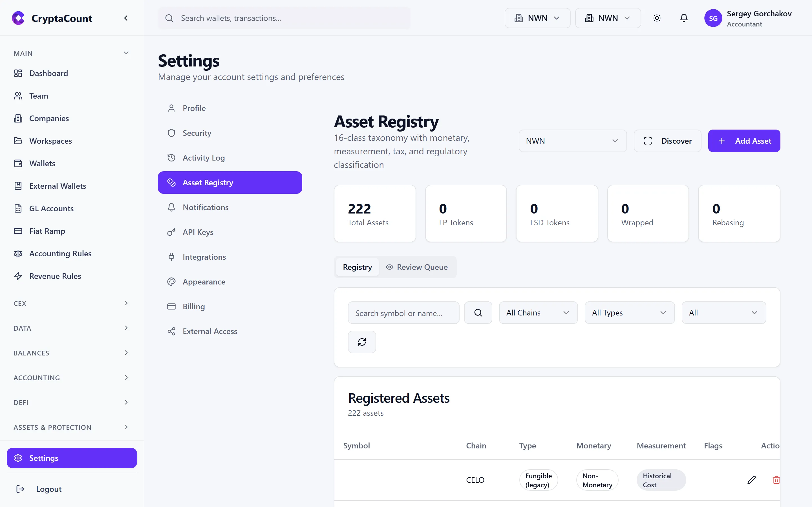Click the notification bell icon
The height and width of the screenshot is (507, 812).
[x=683, y=18]
